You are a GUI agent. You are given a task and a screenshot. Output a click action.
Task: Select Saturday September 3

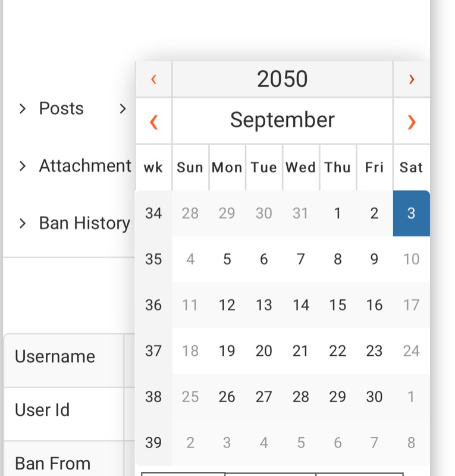pyautogui.click(x=411, y=214)
